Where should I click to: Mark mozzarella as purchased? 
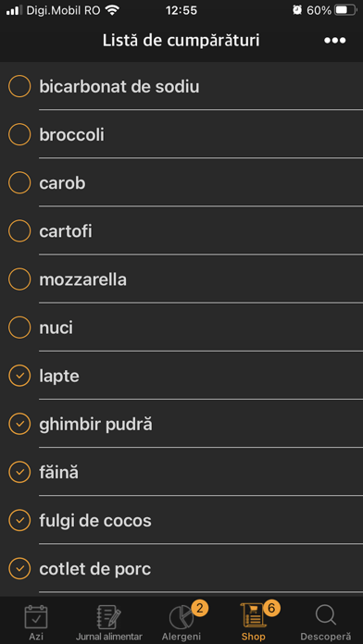(19, 279)
